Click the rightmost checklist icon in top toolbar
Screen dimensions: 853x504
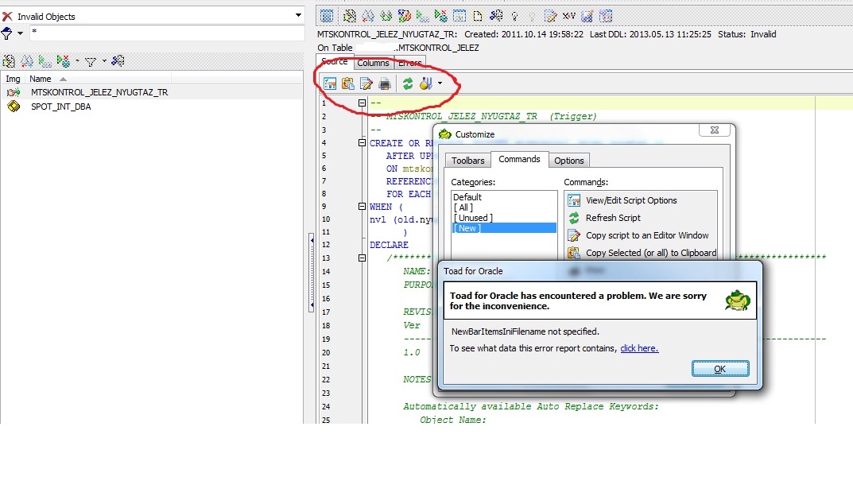[606, 17]
